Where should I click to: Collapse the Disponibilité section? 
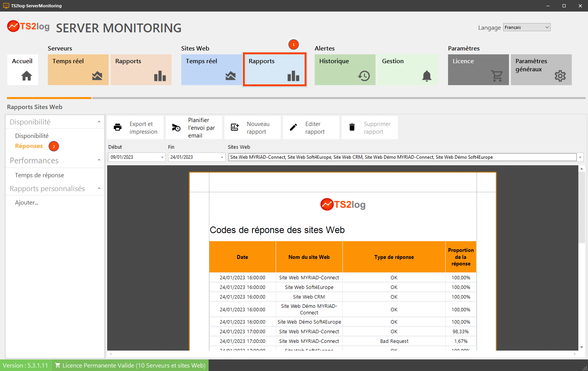tap(99, 122)
